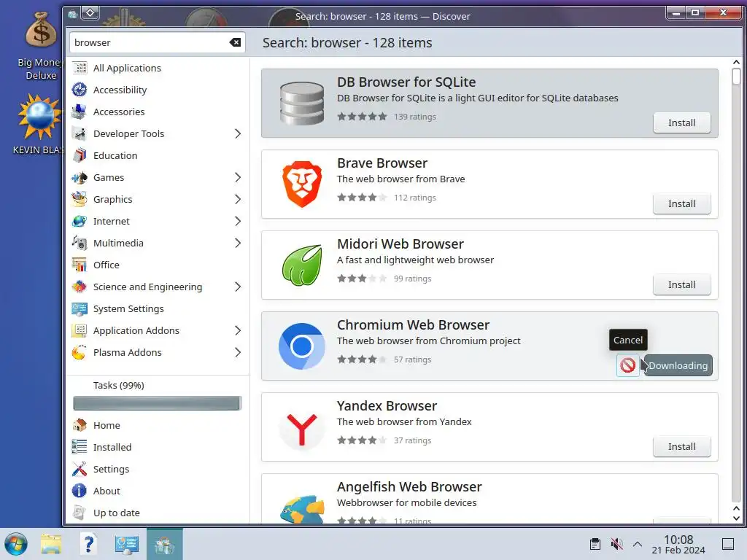Check the Up to date icon
Viewport: 747px width, 560px height.
click(x=80, y=513)
